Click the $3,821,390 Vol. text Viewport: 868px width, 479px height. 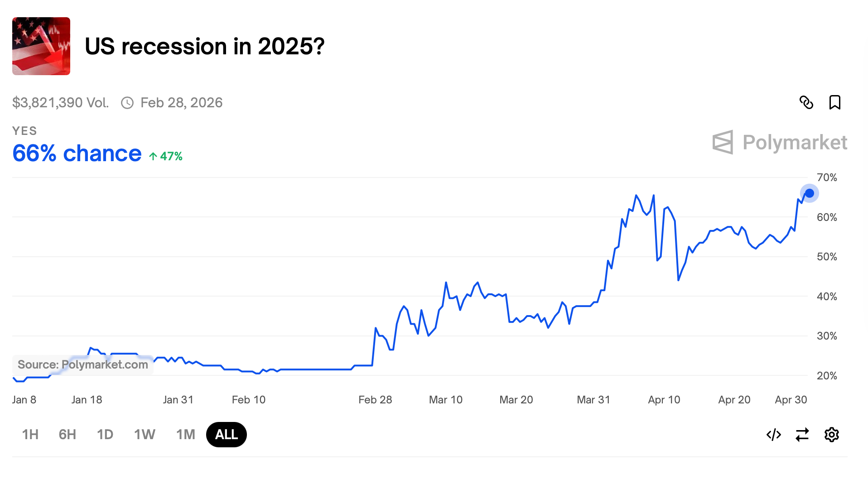click(61, 103)
